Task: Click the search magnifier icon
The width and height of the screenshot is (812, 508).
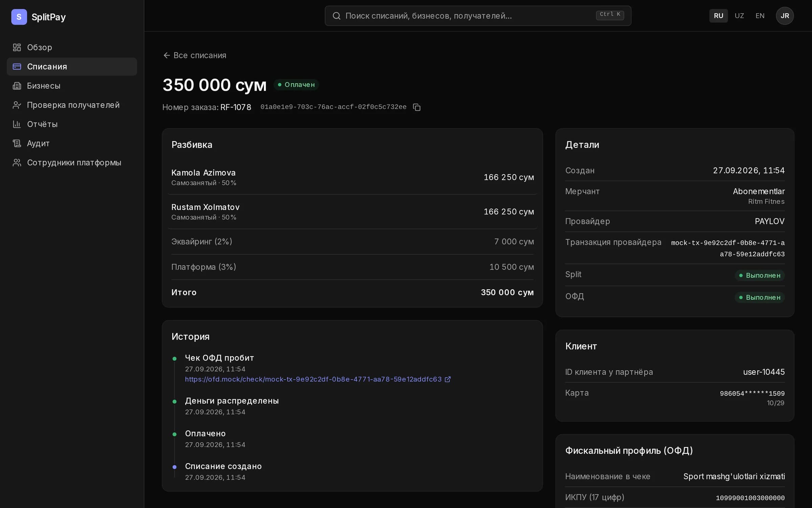Action: tap(336, 16)
